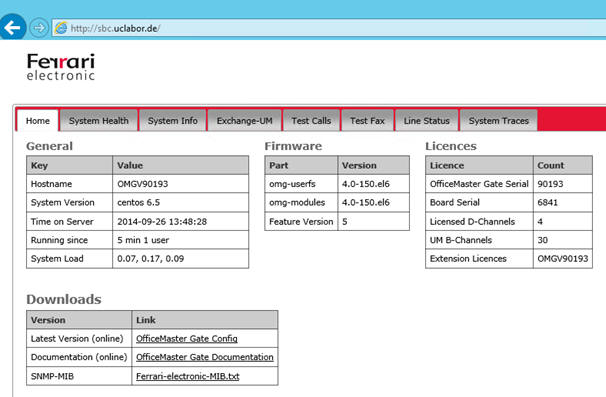
Task: Click the Firmware section heading
Action: pyautogui.click(x=293, y=146)
